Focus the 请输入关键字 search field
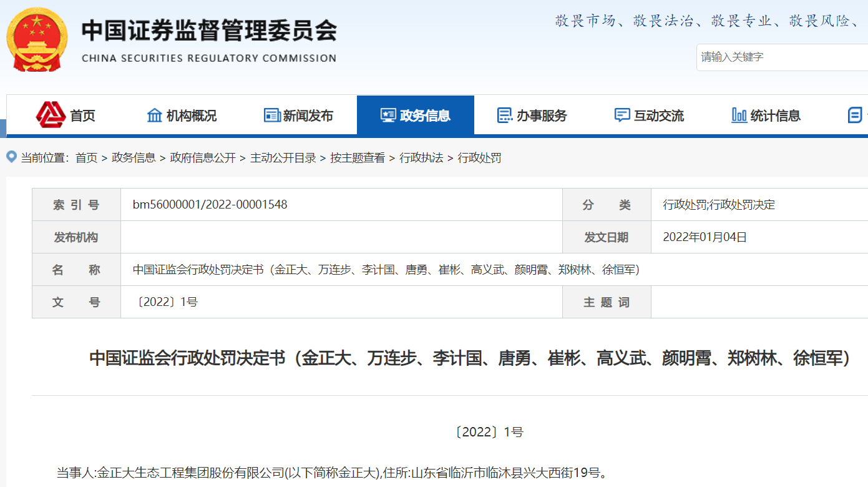The width and height of the screenshot is (868, 487). pyautogui.click(x=782, y=57)
